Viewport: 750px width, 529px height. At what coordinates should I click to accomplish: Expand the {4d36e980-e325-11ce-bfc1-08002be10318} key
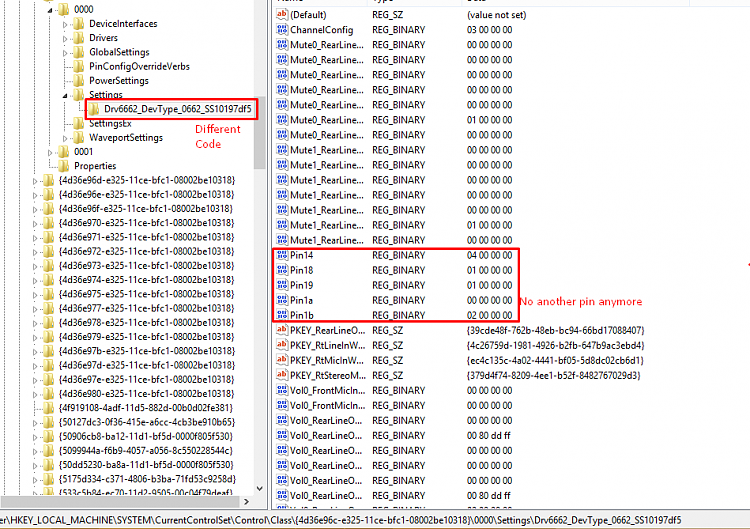(x=34, y=395)
